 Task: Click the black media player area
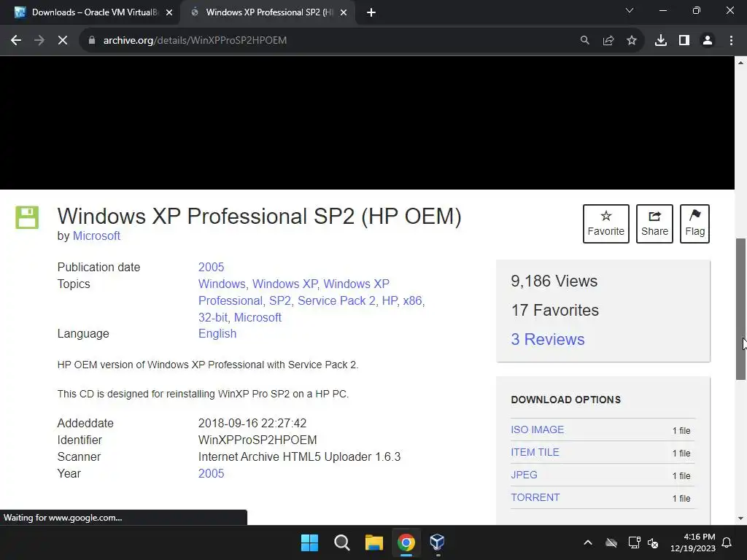pyautogui.click(x=368, y=122)
